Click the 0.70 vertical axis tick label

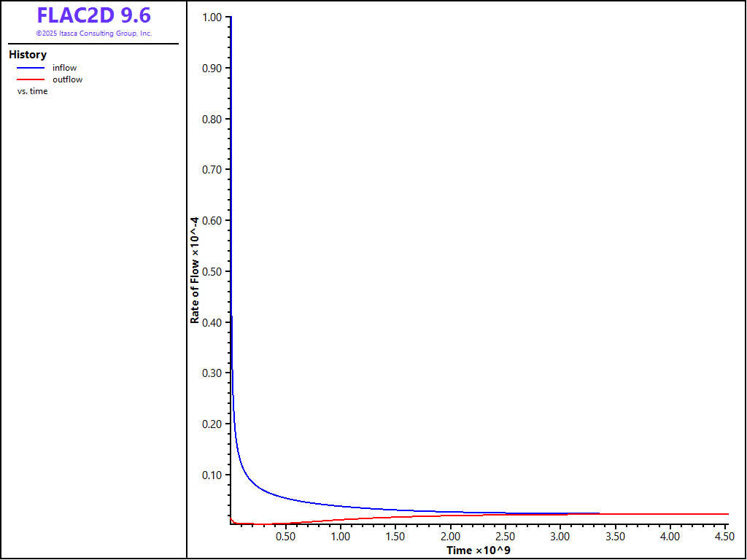tap(211, 170)
